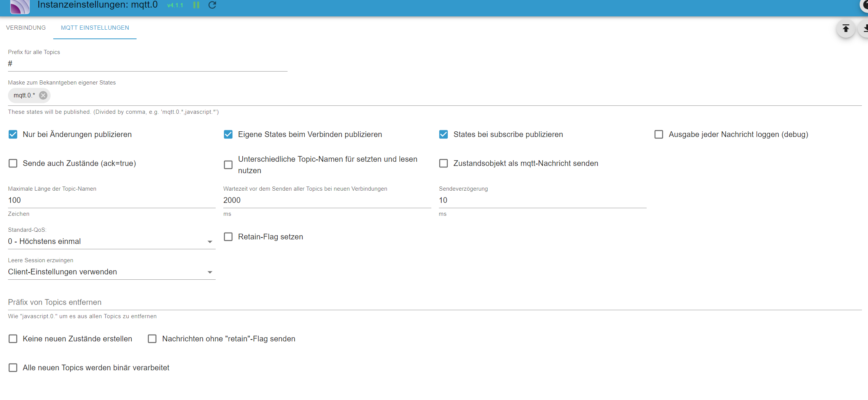The height and width of the screenshot is (400, 868).
Task: Pause the mqtt.0 instance
Action: [x=196, y=5]
